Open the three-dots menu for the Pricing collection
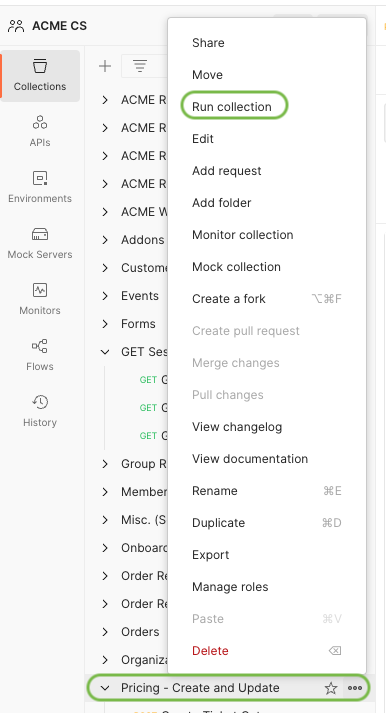 coord(355,688)
